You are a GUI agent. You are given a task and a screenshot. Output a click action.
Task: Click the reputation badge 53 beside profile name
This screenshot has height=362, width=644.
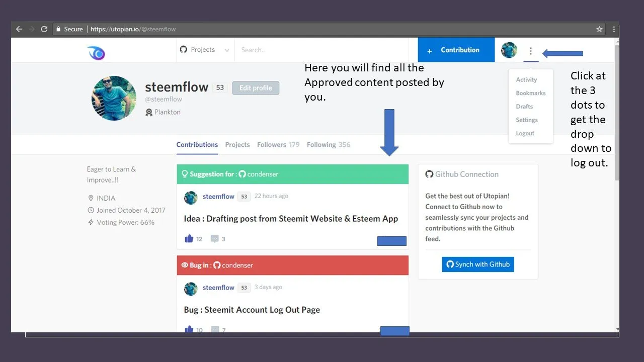coord(220,87)
